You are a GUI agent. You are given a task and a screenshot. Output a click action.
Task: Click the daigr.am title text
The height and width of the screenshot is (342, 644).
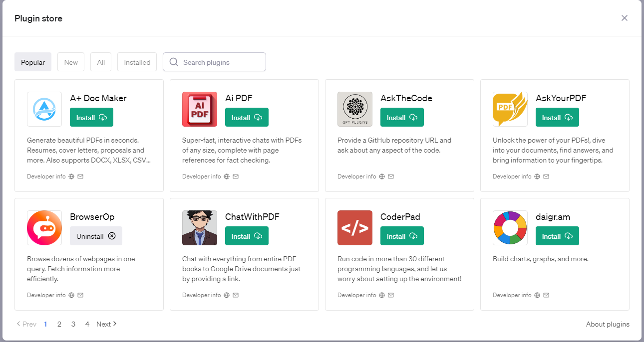(x=553, y=217)
